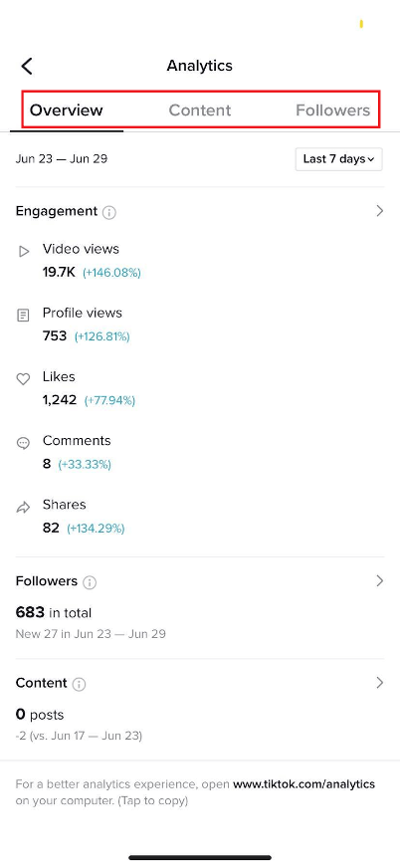This screenshot has height=868, width=400.
Task: Expand Followers section chevron
Action: (379, 580)
